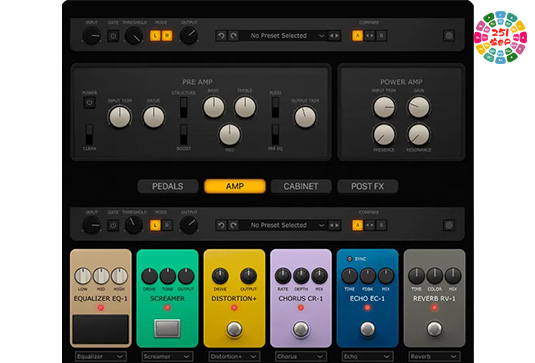The width and height of the screenshot is (535, 363).
Task: Click the Distortion+ pedal footswitch
Action: (234, 329)
